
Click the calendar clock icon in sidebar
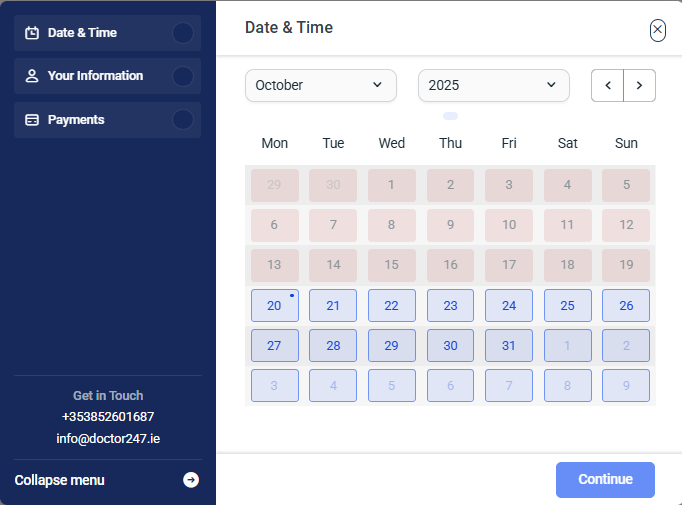[32, 33]
